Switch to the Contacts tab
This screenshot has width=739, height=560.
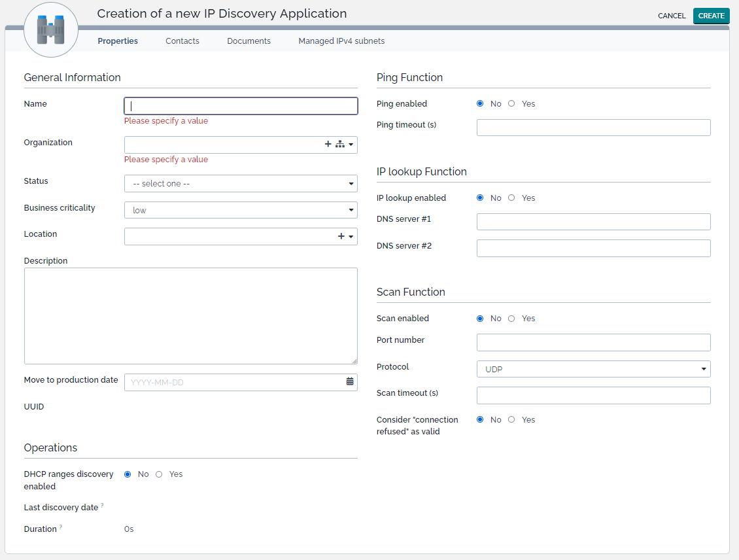pos(182,41)
